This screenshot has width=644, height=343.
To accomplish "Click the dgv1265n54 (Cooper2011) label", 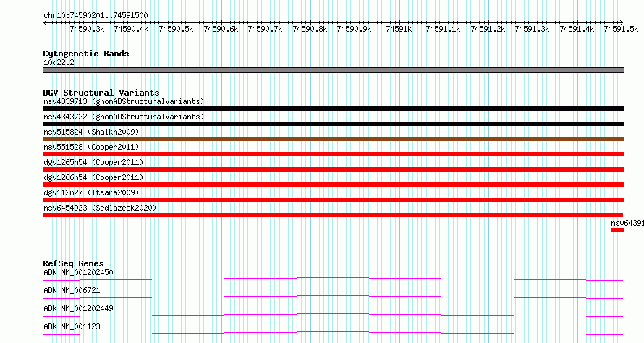I will point(93,162).
